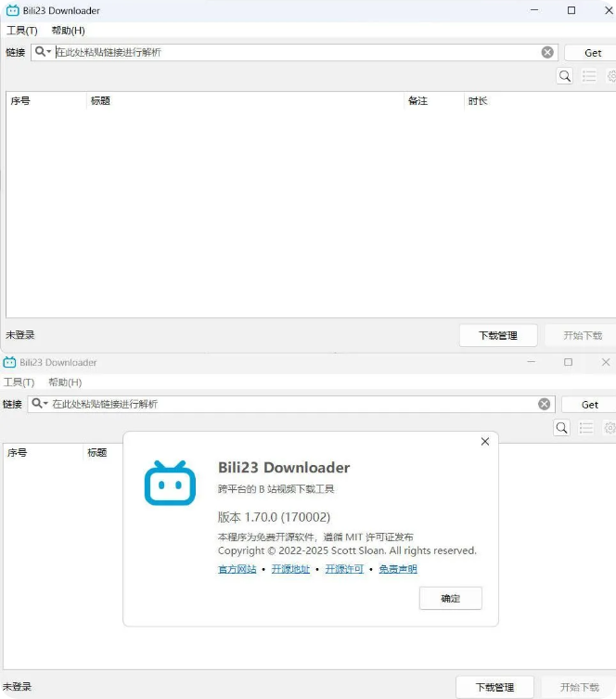This screenshot has height=699, width=616.
Task: Open 帮助(H) menu in upper window
Action: [x=68, y=31]
